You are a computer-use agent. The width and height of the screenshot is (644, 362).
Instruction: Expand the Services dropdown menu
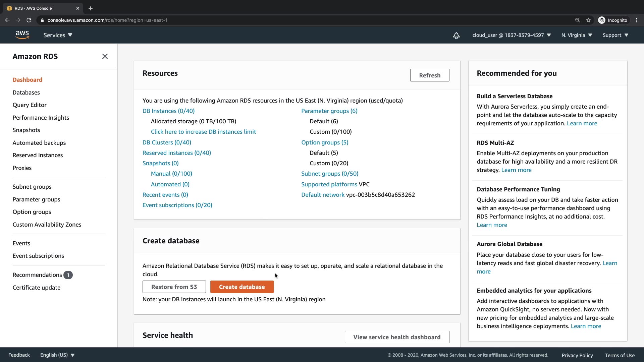pos(58,35)
